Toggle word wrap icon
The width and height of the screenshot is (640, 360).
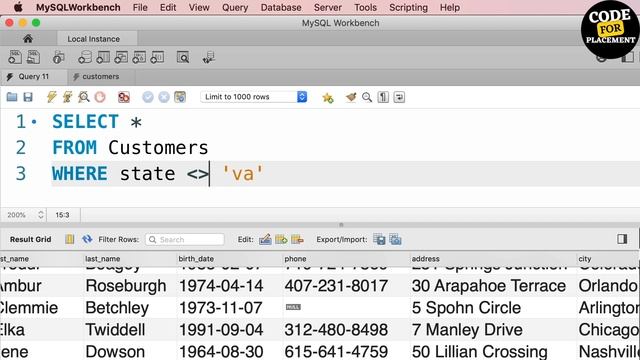pos(399,97)
